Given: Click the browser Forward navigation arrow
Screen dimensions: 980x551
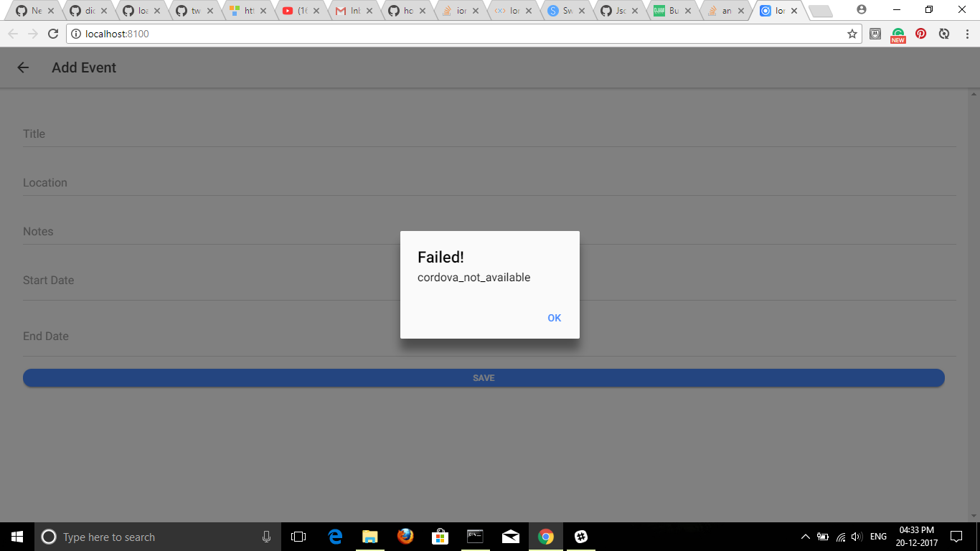Looking at the screenshot, I should pos(33,34).
